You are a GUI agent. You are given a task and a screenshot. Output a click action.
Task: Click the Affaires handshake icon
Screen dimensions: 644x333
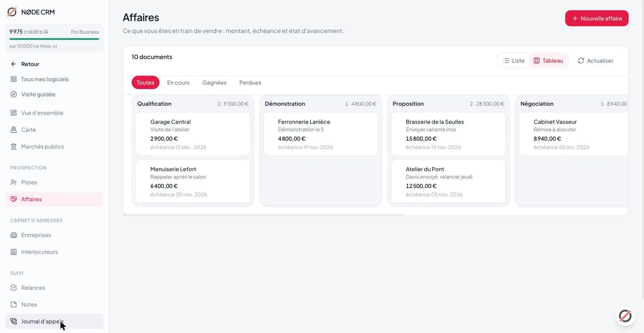14,199
